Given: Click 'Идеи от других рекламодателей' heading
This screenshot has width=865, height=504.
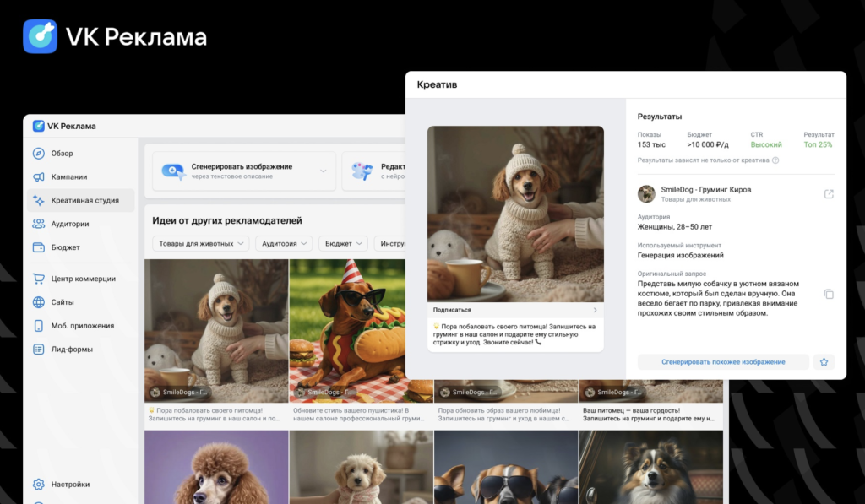Looking at the screenshot, I should (x=227, y=220).
